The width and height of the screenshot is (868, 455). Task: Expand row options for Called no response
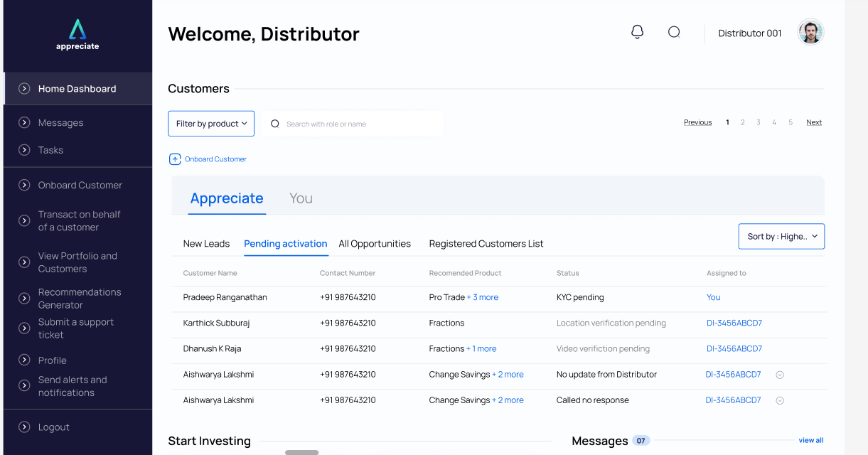(x=780, y=400)
